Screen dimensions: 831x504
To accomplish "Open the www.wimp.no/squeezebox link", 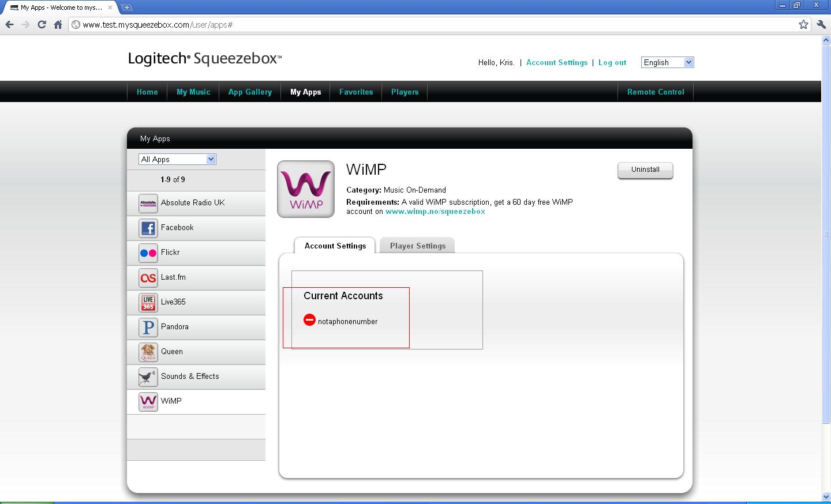I will [435, 212].
